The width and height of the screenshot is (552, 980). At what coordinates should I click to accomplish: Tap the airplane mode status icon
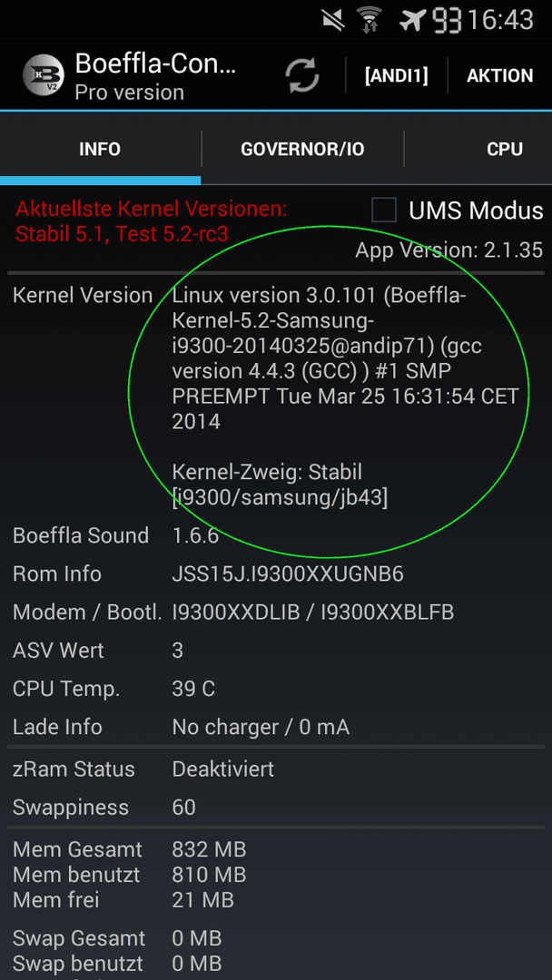412,20
